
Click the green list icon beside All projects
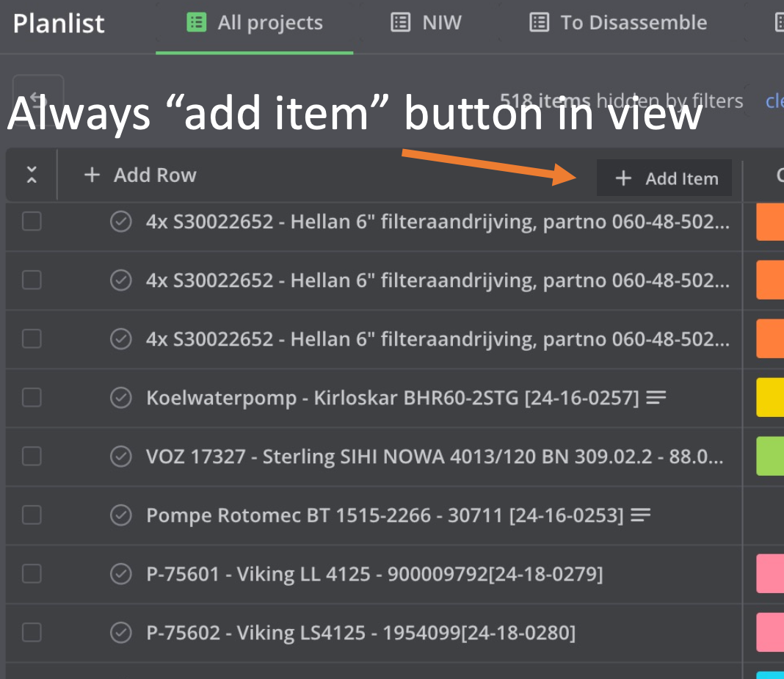(x=196, y=23)
